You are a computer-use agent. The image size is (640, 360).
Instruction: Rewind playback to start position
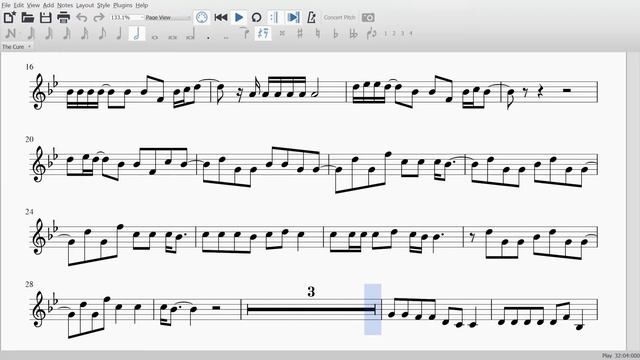(221, 18)
